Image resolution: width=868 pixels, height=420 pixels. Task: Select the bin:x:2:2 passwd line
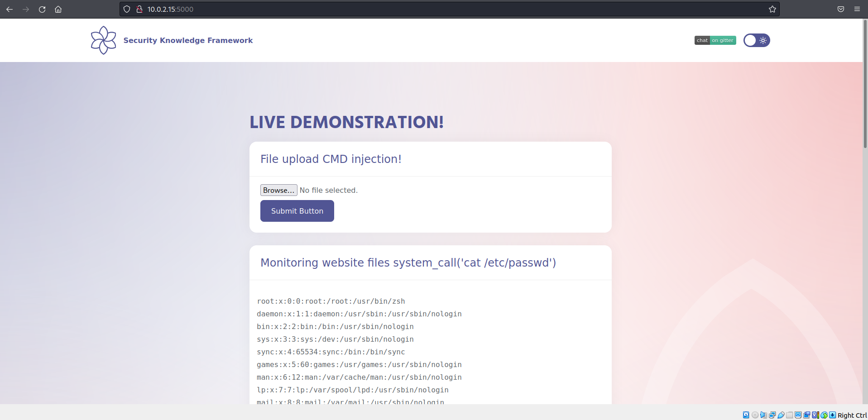click(x=335, y=327)
